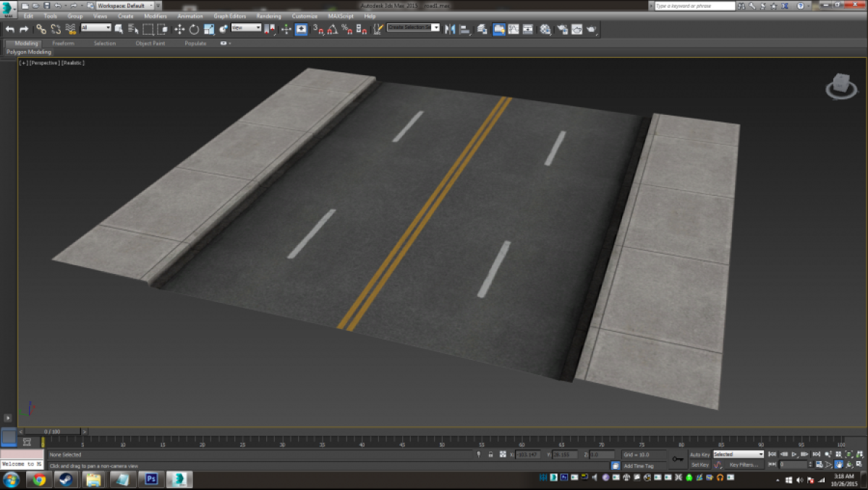The width and height of the screenshot is (868, 490).
Task: Click the time slider showing 0 / 100
Action: click(53, 431)
